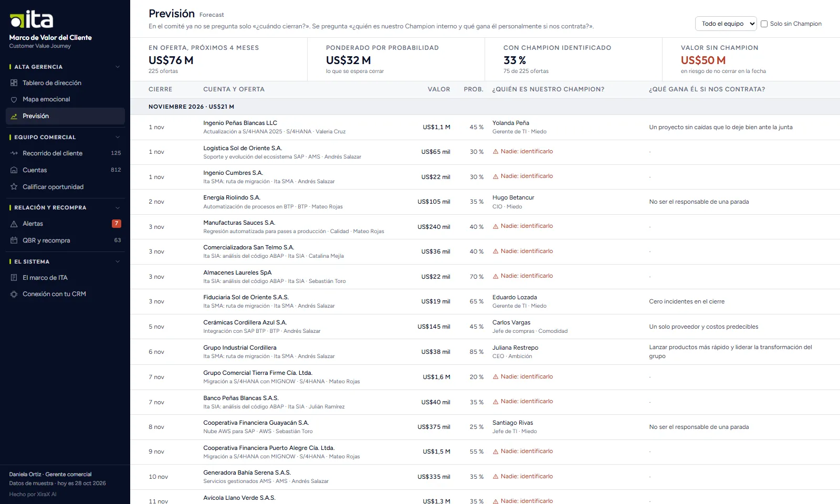Image resolution: width=840 pixels, height=504 pixels.
Task: Click the ITA logo in the sidebar
Action: (31, 19)
